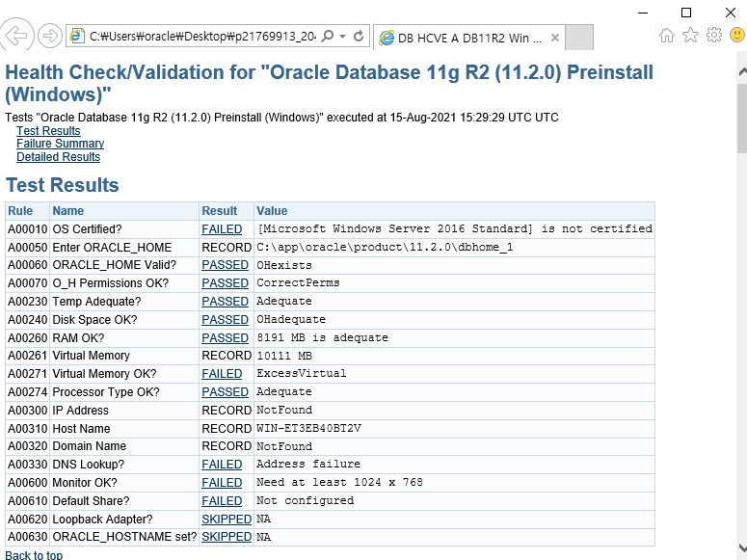
Task: Jump to the Failure Summary link
Action: coord(60,144)
